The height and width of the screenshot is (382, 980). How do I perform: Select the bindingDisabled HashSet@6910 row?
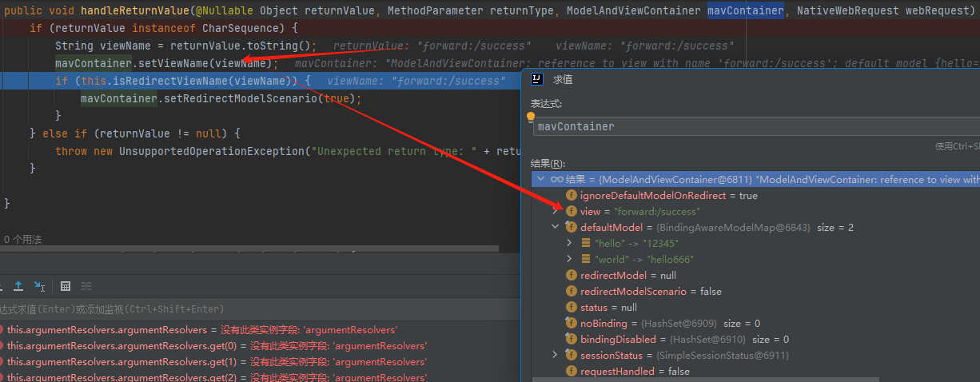[755, 339]
